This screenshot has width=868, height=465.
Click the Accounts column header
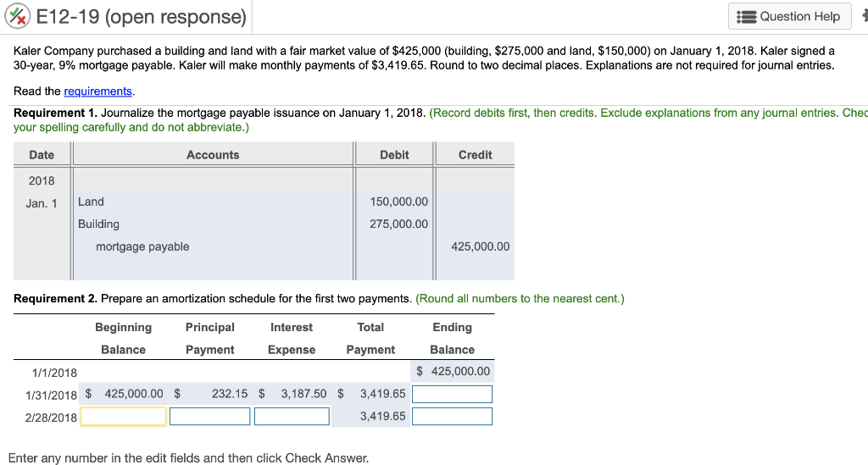pyautogui.click(x=213, y=155)
